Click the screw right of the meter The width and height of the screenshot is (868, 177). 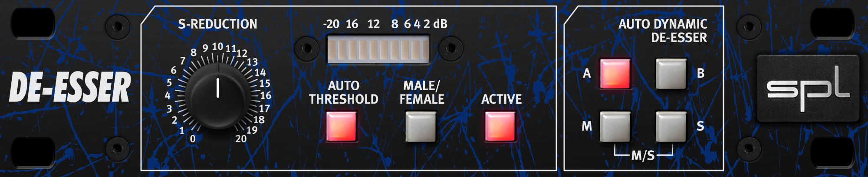click(x=451, y=47)
